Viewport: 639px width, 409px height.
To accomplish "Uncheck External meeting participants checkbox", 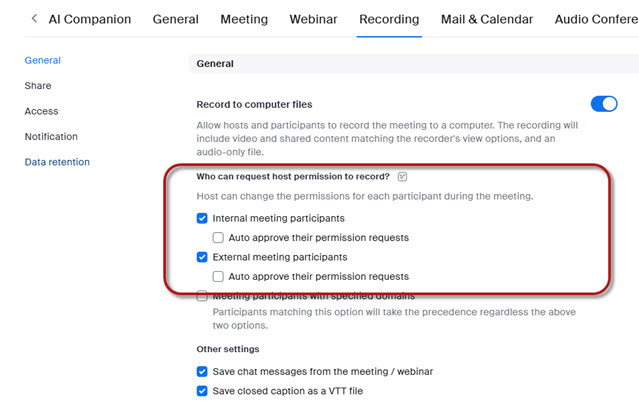I will click(202, 257).
